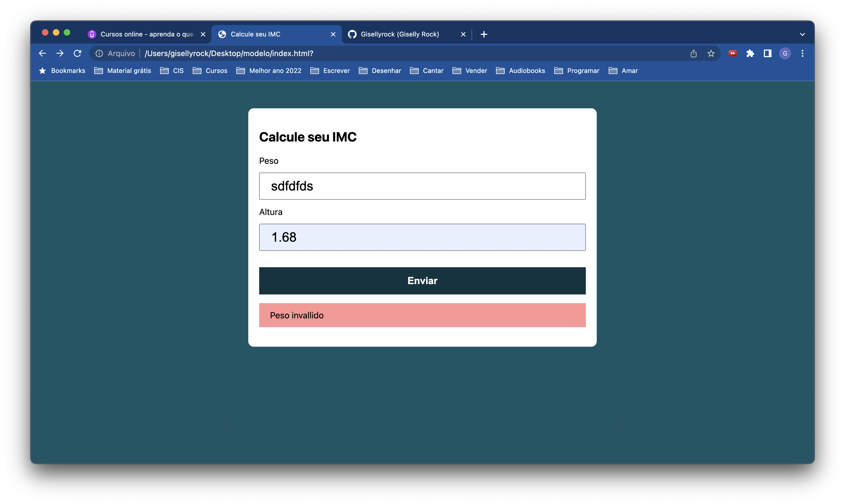The image size is (845, 504).
Task: Reload the current page
Action: pyautogui.click(x=77, y=53)
